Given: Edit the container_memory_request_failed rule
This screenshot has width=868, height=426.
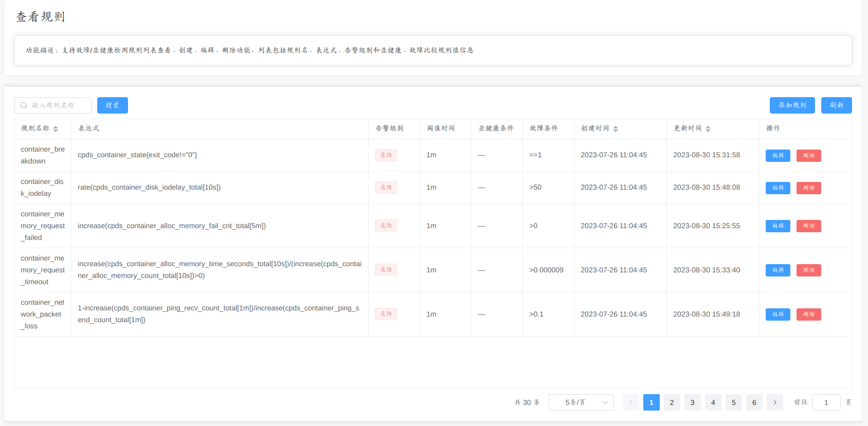Looking at the screenshot, I should pos(777,226).
